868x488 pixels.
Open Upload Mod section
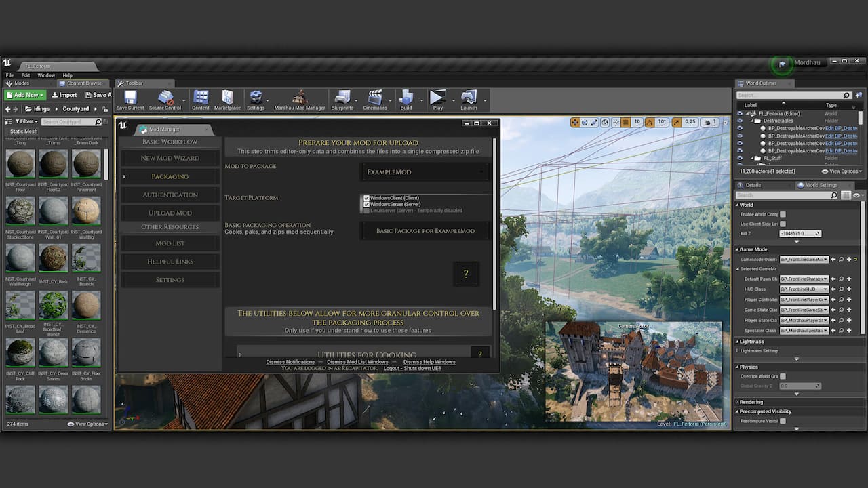pos(170,213)
